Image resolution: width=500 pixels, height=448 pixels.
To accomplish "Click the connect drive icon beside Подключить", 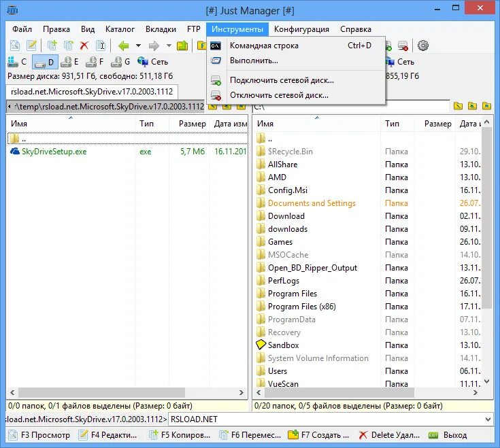I will [216, 80].
